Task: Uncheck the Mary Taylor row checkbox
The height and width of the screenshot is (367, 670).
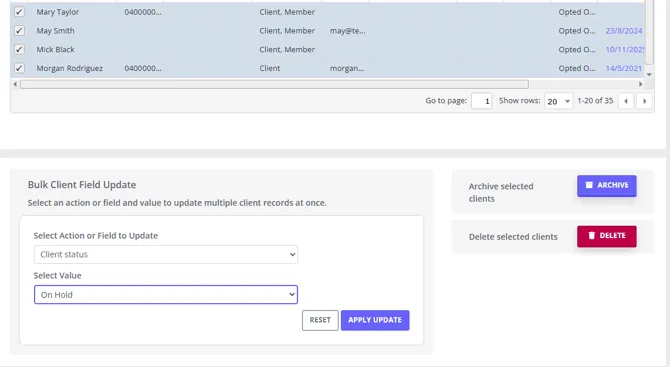Action: [x=19, y=12]
